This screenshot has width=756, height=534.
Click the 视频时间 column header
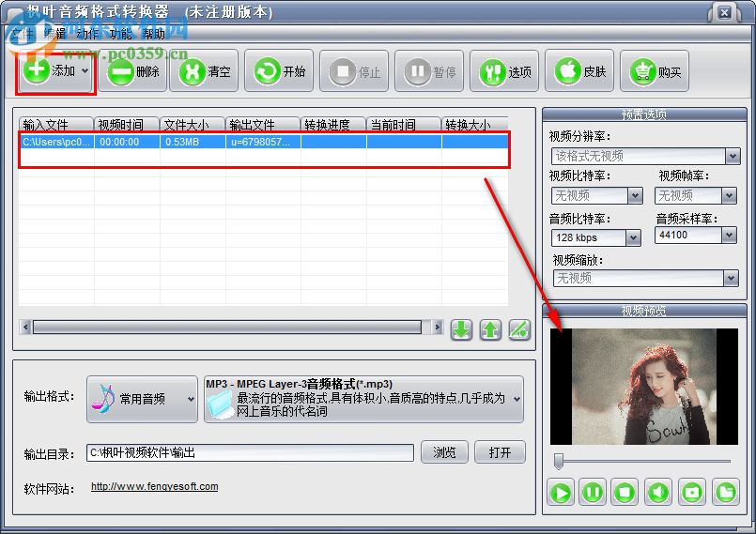click(127, 124)
